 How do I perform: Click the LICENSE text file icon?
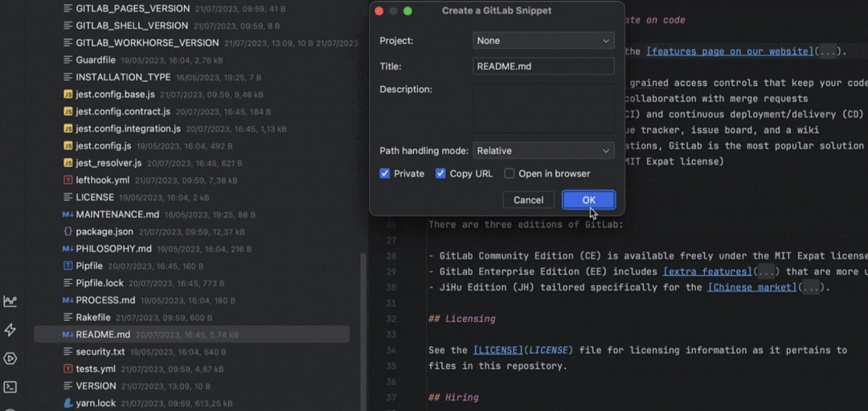pos(68,197)
